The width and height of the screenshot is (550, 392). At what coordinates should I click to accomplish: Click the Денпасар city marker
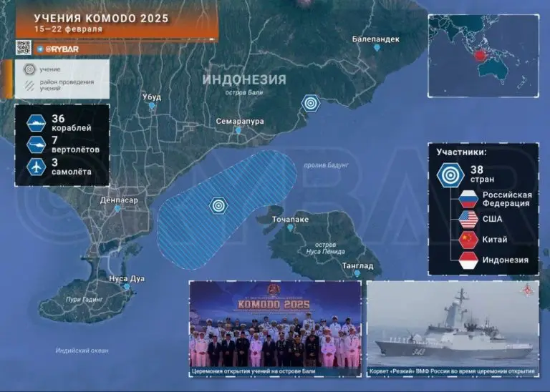click(x=117, y=209)
